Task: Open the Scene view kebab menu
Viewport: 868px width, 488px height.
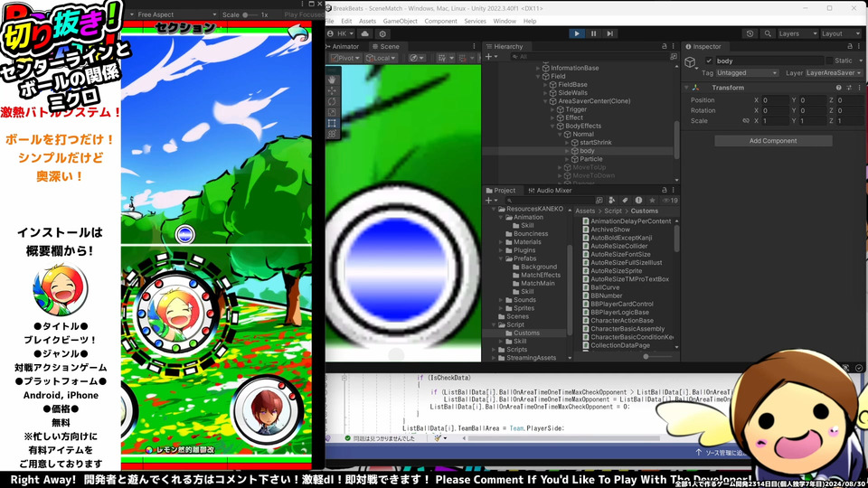Action: (474, 46)
